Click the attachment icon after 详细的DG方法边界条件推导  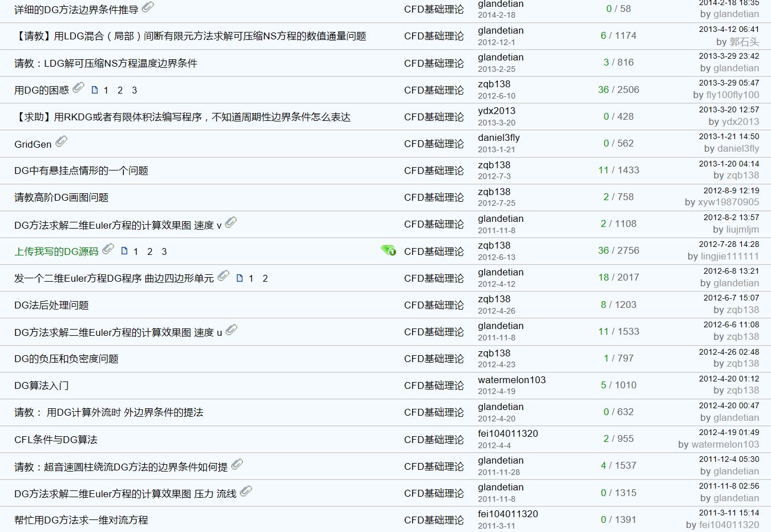pos(148,7)
